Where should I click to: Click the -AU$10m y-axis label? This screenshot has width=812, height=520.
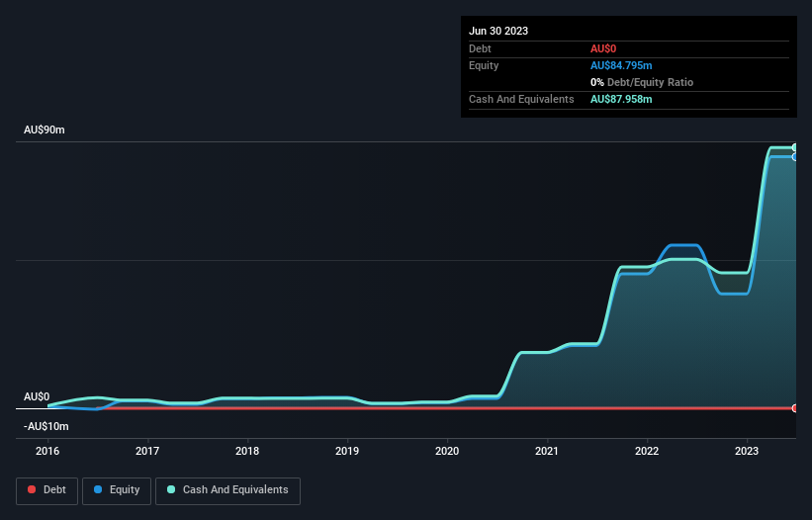pyautogui.click(x=46, y=426)
